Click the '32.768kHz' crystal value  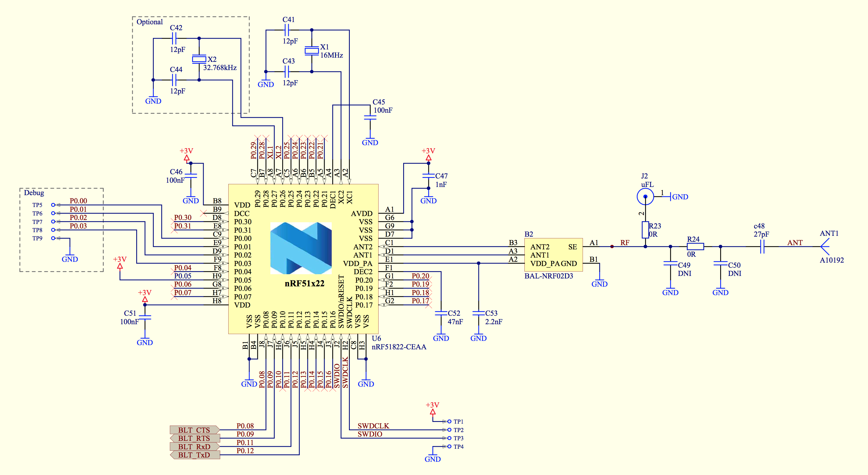pyautogui.click(x=220, y=68)
